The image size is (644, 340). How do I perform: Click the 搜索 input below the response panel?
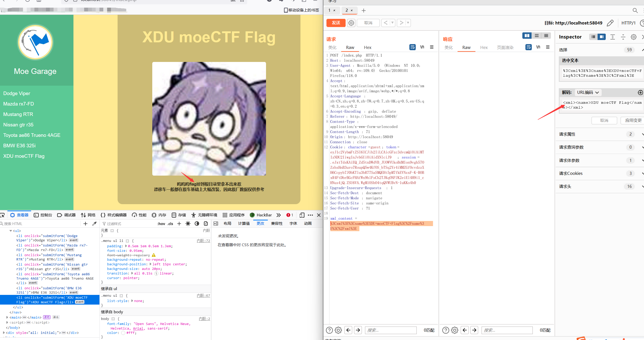[x=507, y=330]
